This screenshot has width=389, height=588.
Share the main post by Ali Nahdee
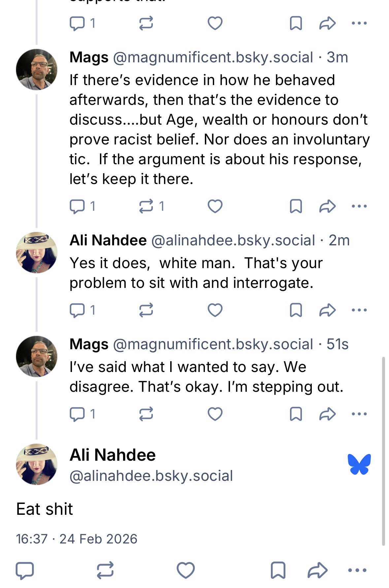(317, 570)
